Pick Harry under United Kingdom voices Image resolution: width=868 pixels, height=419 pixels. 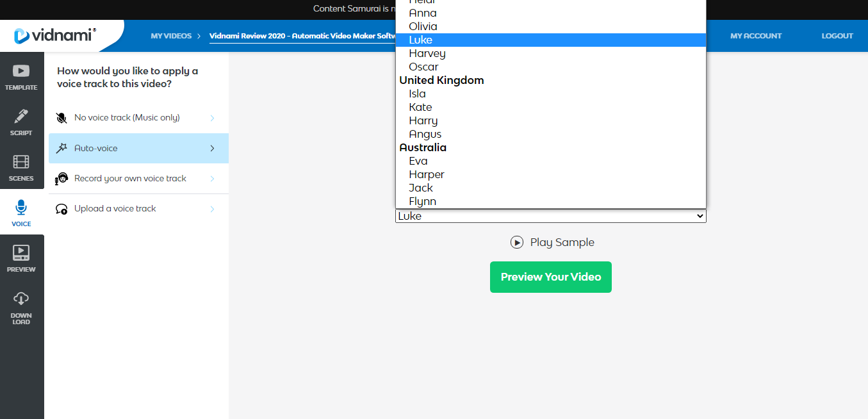click(423, 121)
